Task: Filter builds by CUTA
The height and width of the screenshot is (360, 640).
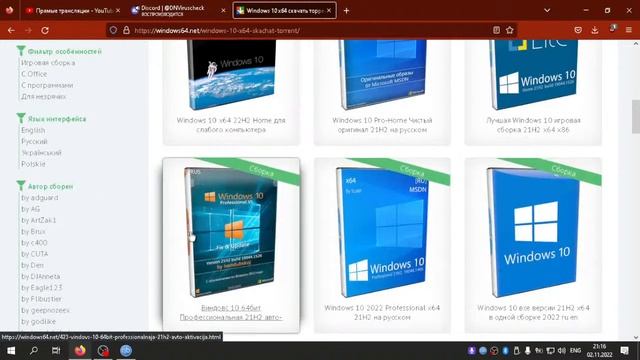Action: pyautogui.click(x=35, y=254)
